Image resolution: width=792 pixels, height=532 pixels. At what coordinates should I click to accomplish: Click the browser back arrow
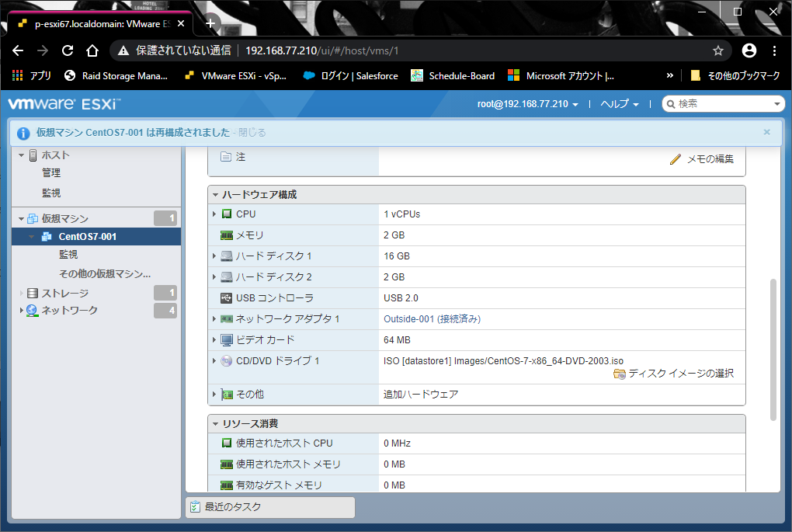18,50
